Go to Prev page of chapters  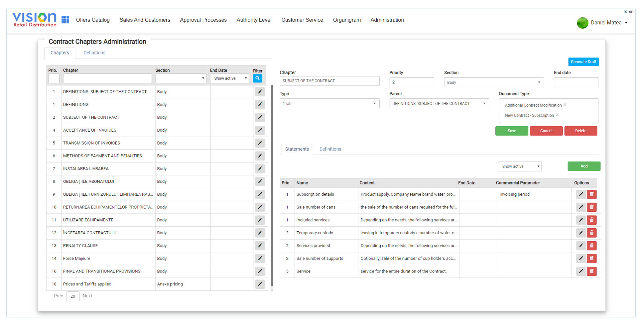(58, 296)
